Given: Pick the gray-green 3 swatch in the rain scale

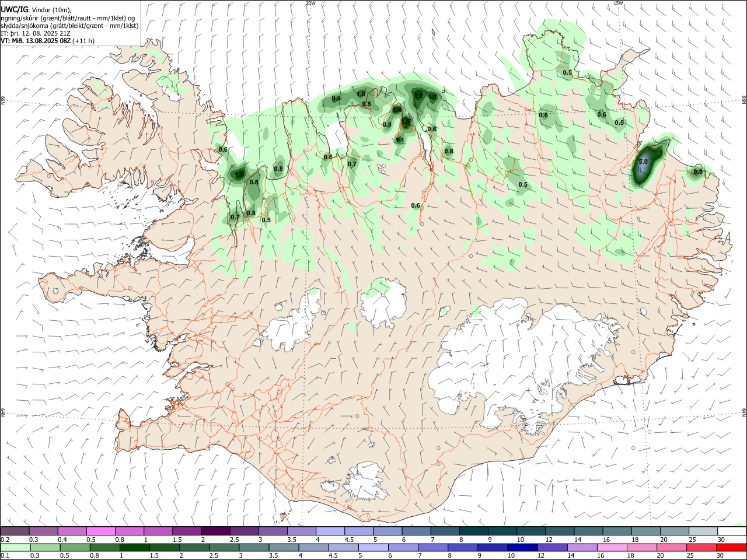Looking at the screenshot, I should coord(253,547).
